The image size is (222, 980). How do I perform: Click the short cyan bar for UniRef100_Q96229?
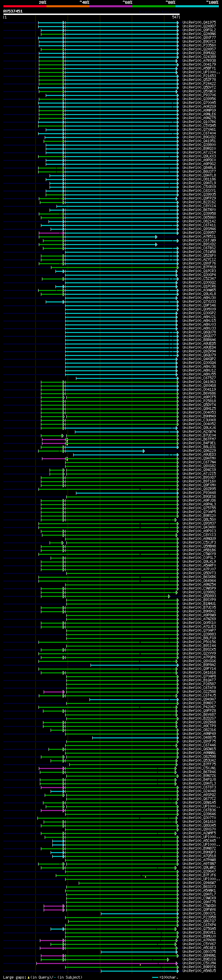tap(105, 451)
